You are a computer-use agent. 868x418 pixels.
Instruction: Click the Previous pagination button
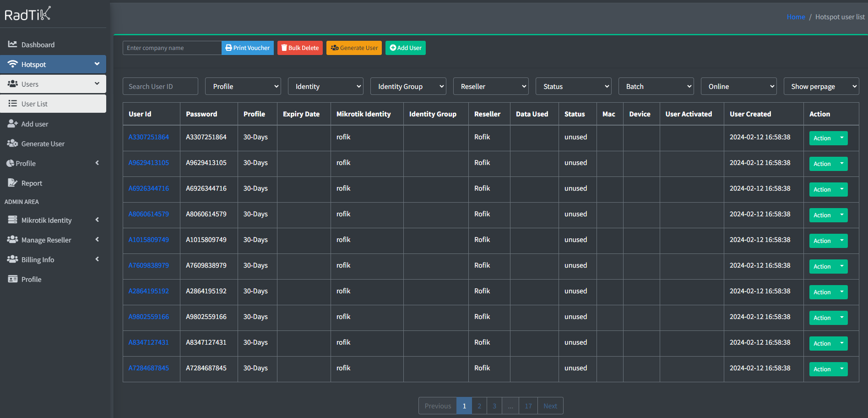(x=438, y=406)
